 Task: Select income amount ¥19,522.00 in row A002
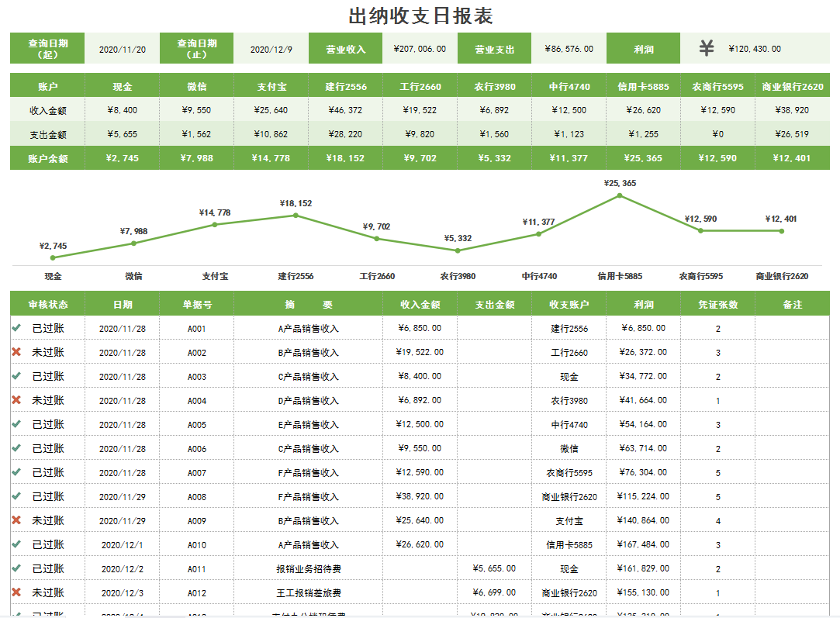[420, 352]
